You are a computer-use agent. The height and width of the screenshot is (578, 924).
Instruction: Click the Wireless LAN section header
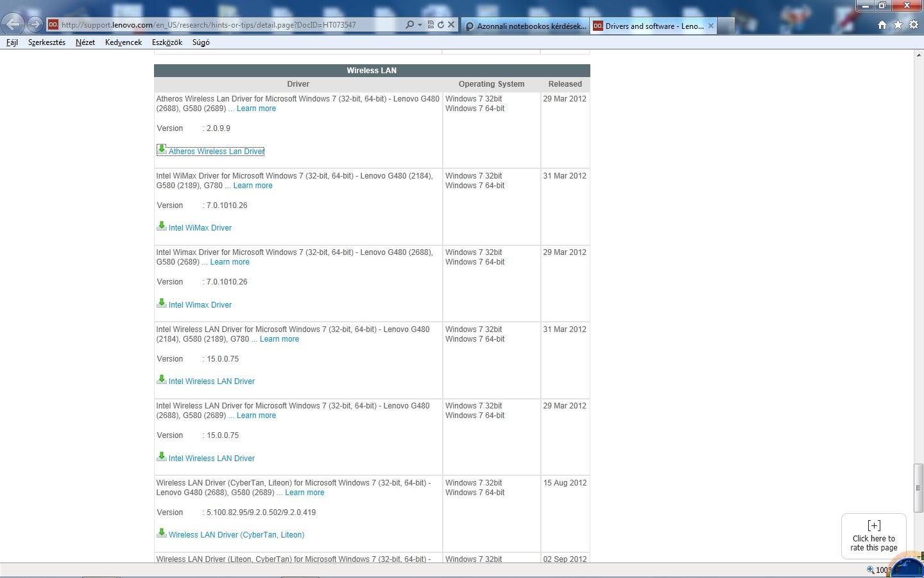(372, 71)
